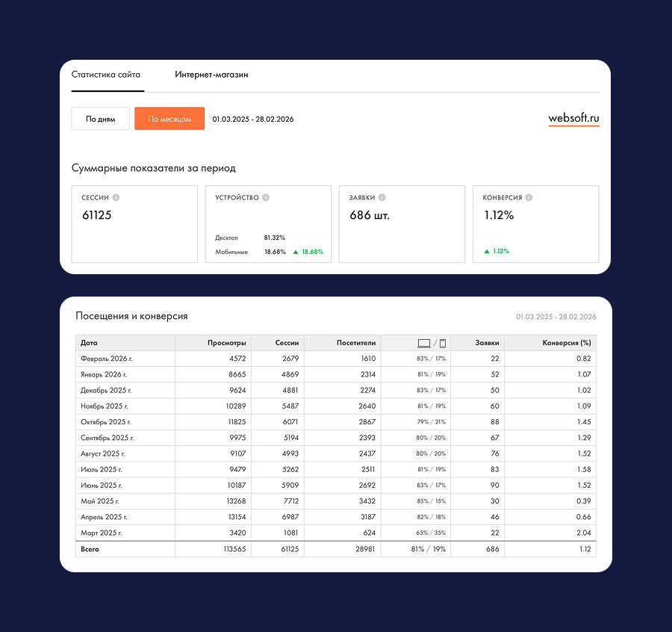The width and height of the screenshot is (672, 632).
Task: Open the websoft.ru link
Action: [x=573, y=118]
